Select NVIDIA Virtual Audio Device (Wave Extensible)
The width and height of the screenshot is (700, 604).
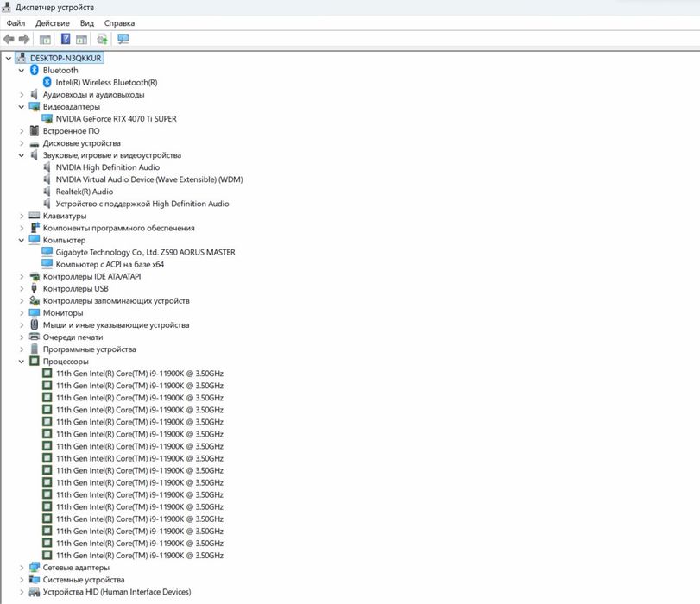coord(149,179)
